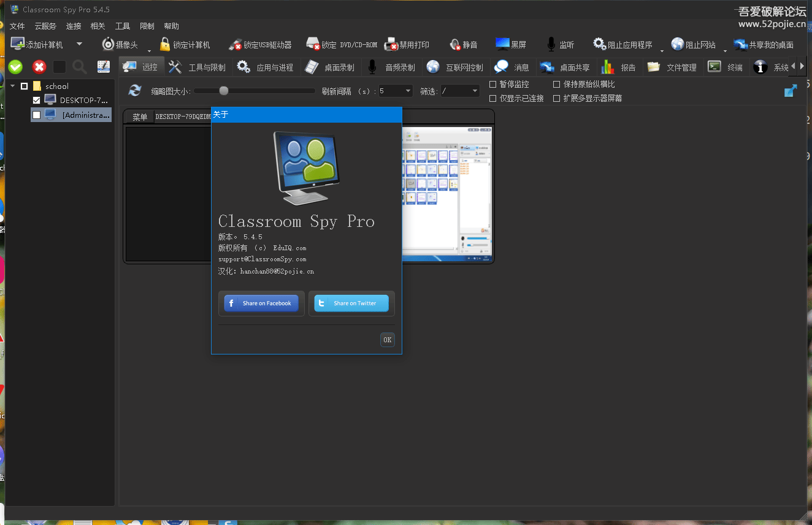Click the 阻止应用程序 gears icon
Viewport: 812px width, 525px height.
click(x=599, y=44)
